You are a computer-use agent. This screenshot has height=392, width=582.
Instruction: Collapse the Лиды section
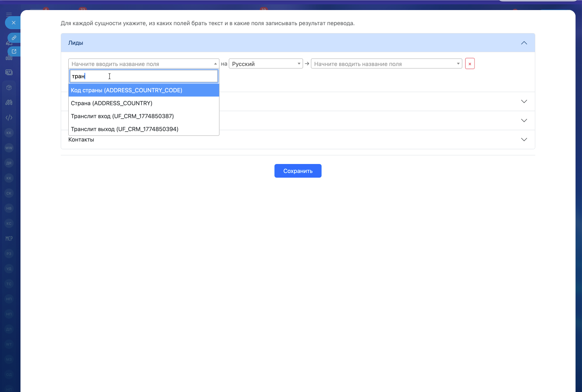[524, 43]
